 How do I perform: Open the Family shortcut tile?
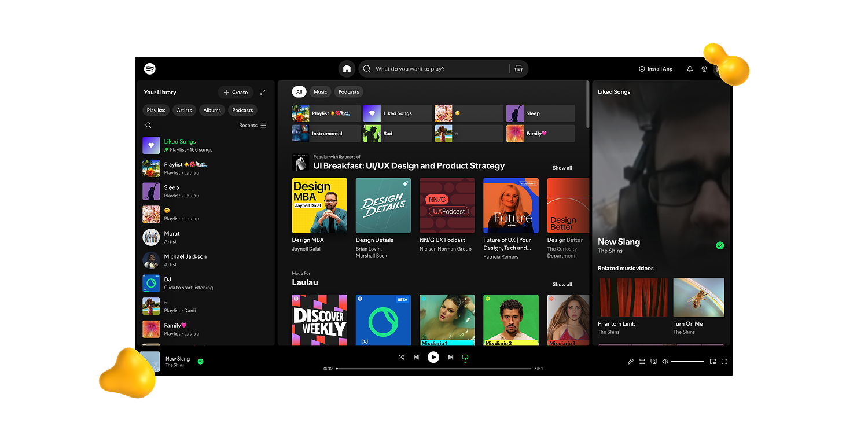point(540,133)
